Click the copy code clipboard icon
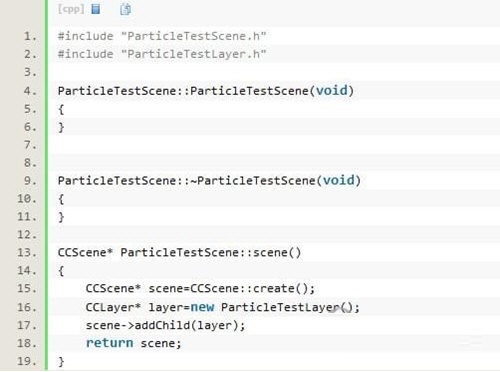 point(125,9)
